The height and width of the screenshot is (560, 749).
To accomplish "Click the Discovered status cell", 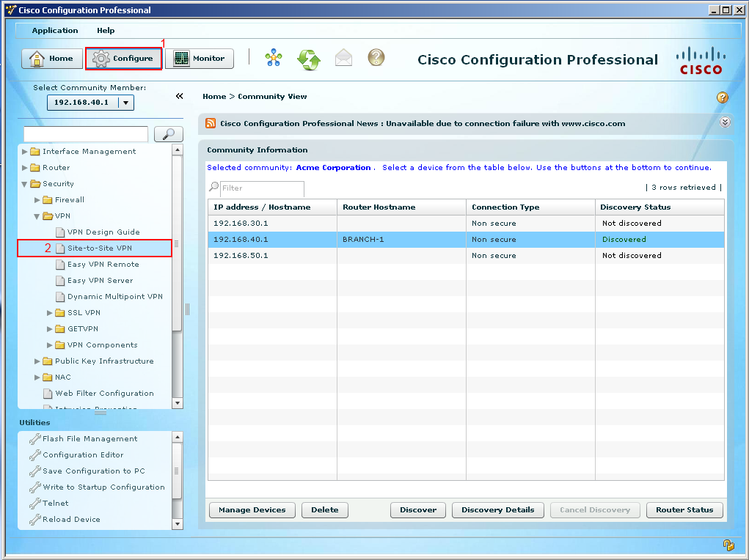I will pos(660,240).
